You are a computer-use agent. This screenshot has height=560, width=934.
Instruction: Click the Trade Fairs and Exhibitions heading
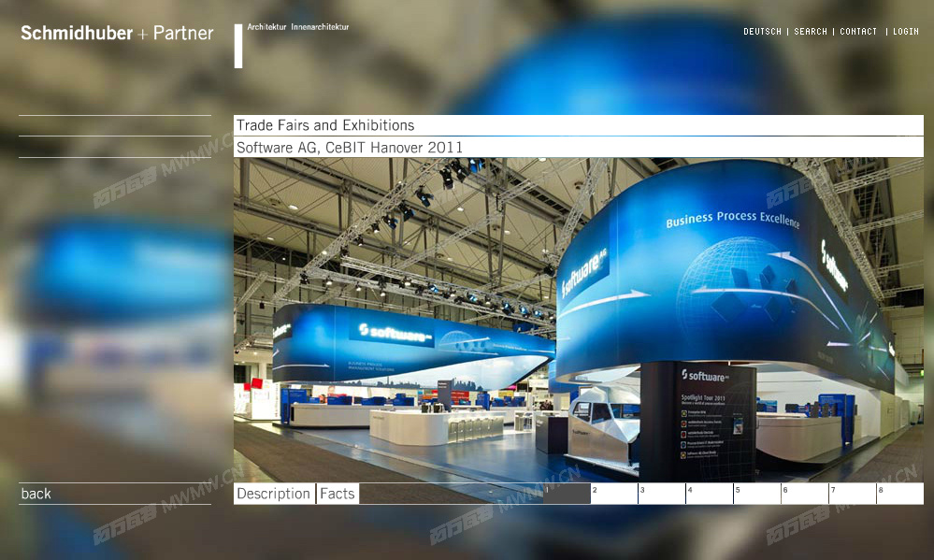pyautogui.click(x=325, y=125)
